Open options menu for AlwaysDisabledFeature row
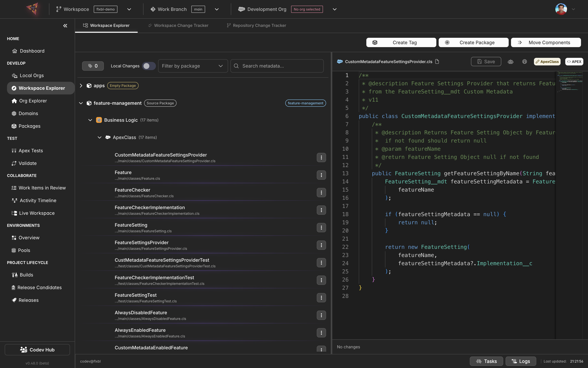This screenshot has width=588, height=368. click(x=321, y=315)
